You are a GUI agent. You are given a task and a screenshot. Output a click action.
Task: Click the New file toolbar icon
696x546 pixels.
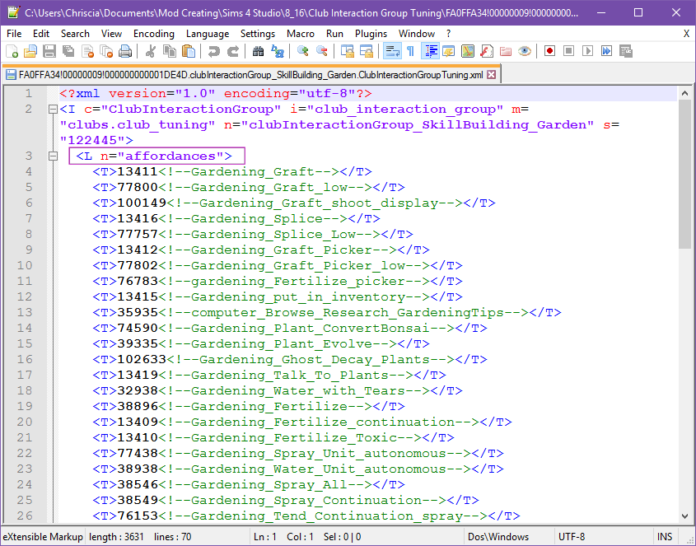[x=12, y=51]
